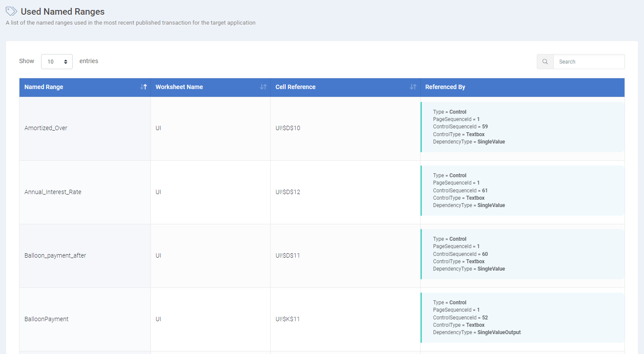Open the entries-per-page dropdown
644x354 pixels.
coord(57,62)
